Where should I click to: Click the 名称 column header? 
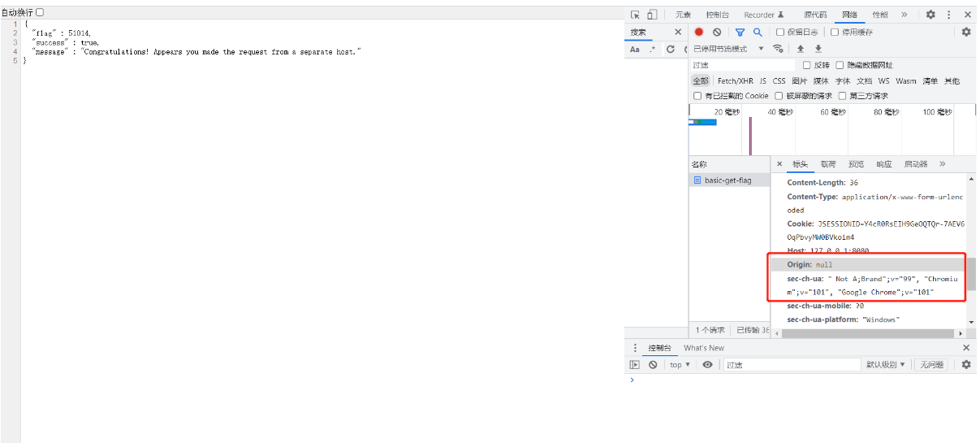pyautogui.click(x=730, y=164)
